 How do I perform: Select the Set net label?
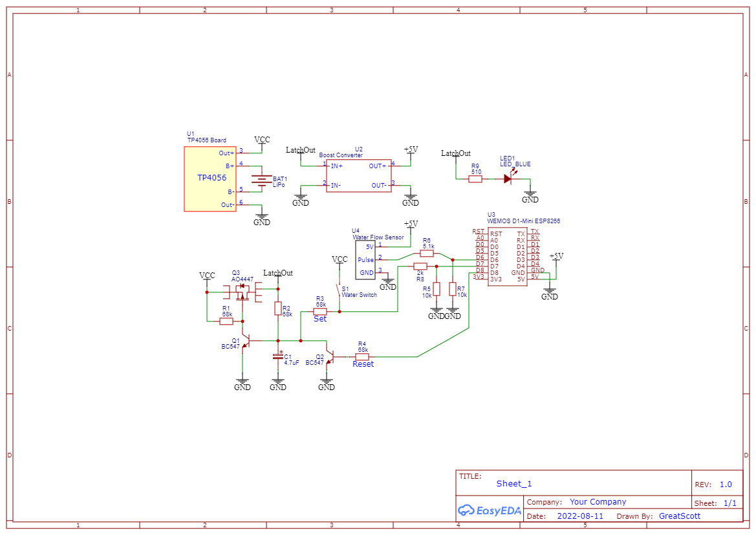pyautogui.click(x=320, y=318)
